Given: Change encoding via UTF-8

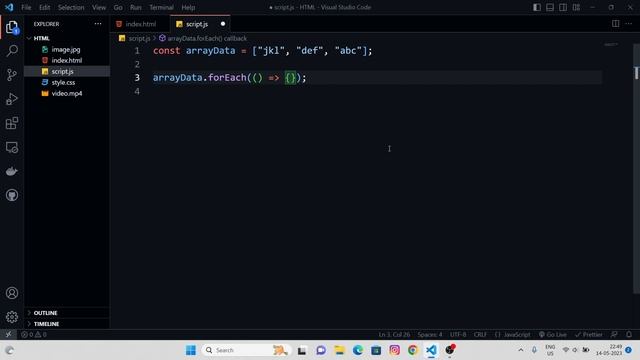Looking at the screenshot, I should pyautogui.click(x=458, y=334).
